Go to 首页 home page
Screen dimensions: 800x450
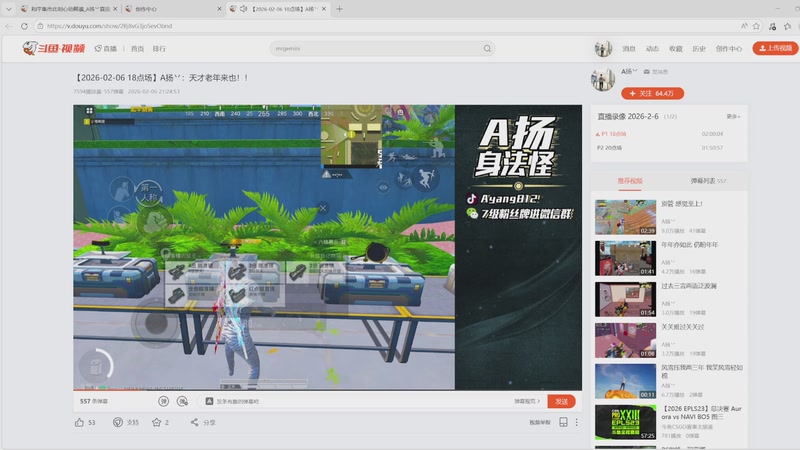coord(137,48)
